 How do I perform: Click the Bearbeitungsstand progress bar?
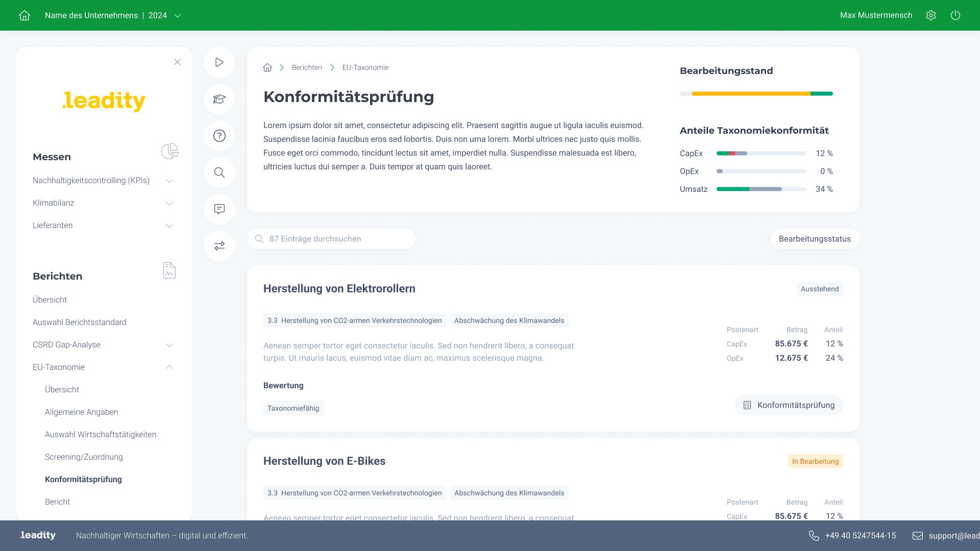click(x=756, y=94)
